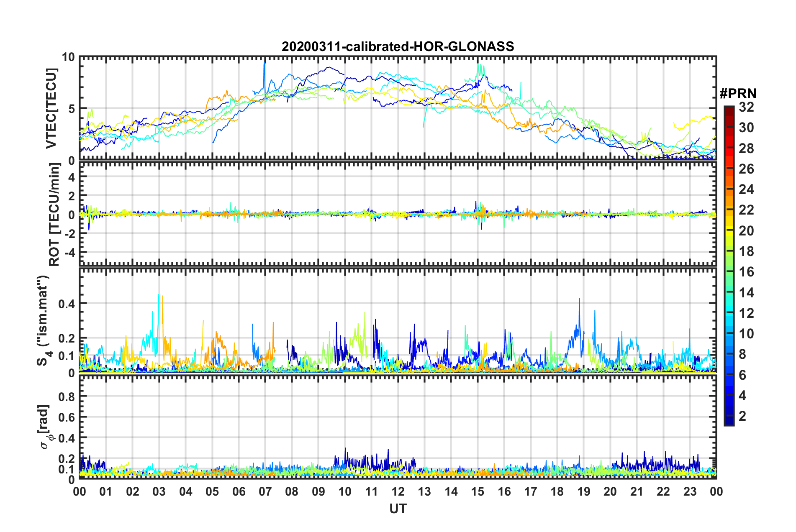The height and width of the screenshot is (532, 796).
Task: Click colorbar tick label 22
Action: (746, 210)
